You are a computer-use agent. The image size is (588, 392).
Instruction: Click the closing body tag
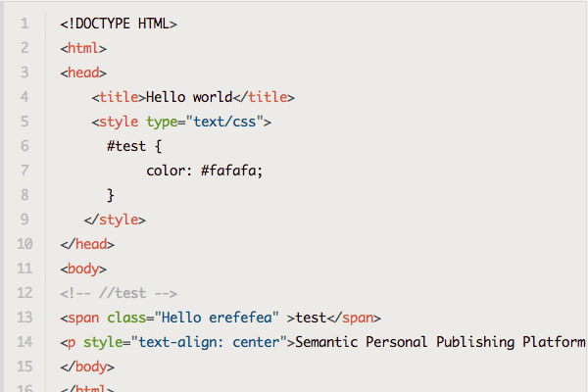87,367
